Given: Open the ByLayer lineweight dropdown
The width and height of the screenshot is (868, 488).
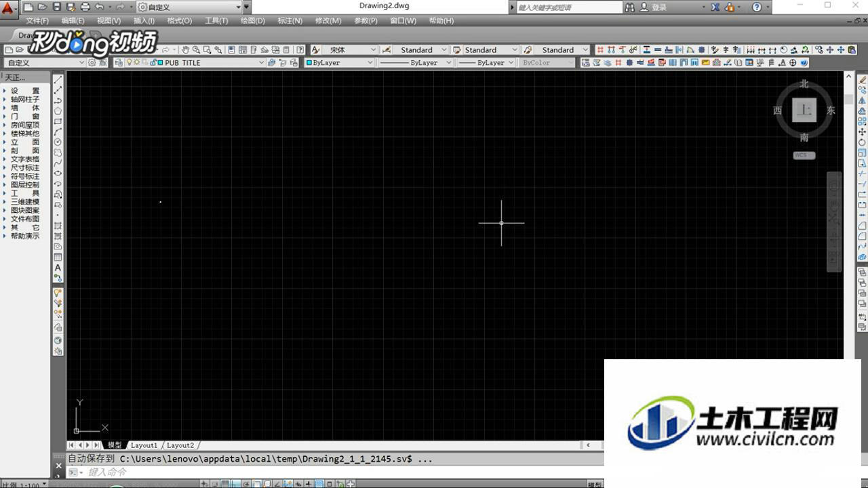Looking at the screenshot, I should click(x=486, y=62).
